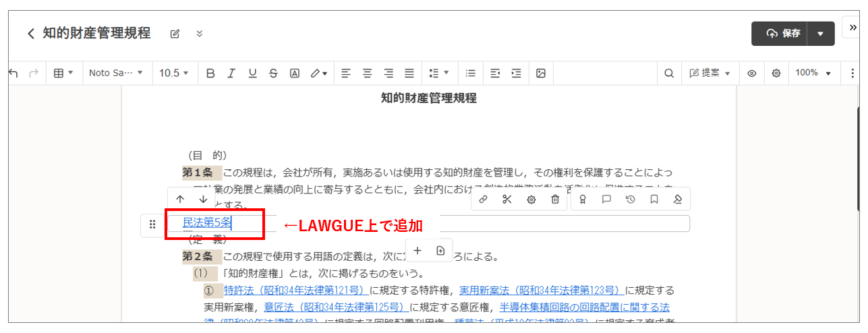868x333 pixels.
Task: Open the 10.5 font size dropdown
Action: click(x=173, y=73)
